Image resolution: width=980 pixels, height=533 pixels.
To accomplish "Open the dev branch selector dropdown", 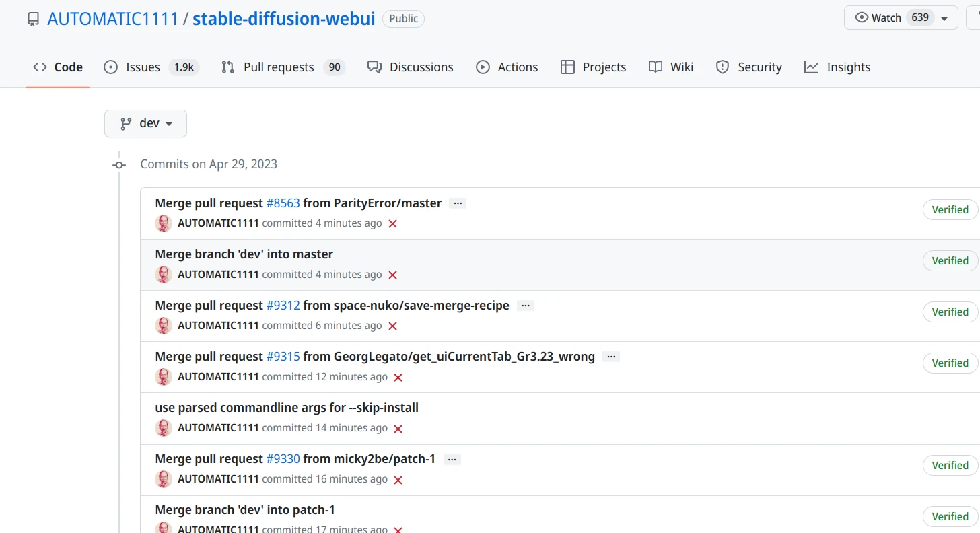I will (x=145, y=124).
